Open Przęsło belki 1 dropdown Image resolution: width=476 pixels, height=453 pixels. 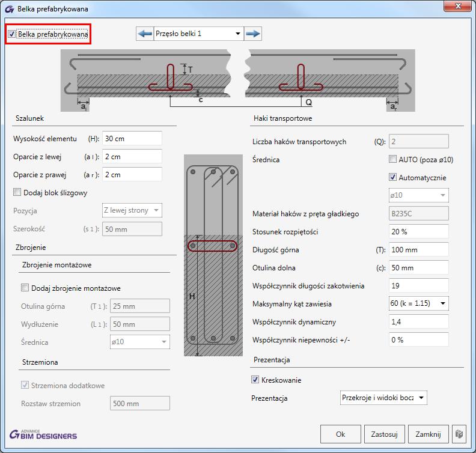pos(199,34)
